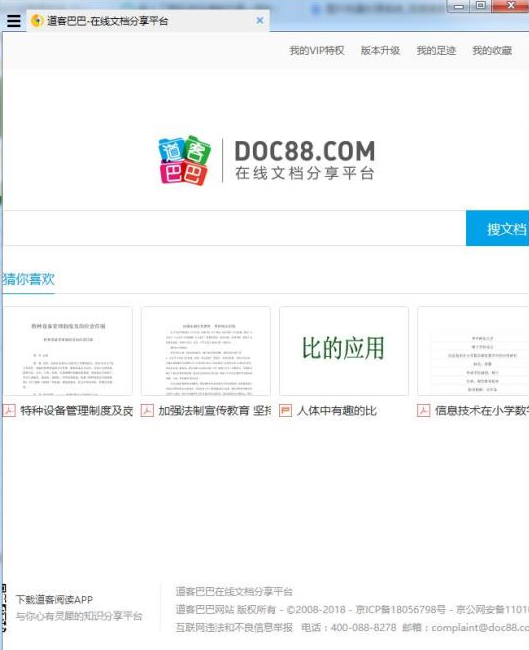This screenshot has height=650, width=529.
Task: Open 我的收藏 link
Action: (492, 51)
